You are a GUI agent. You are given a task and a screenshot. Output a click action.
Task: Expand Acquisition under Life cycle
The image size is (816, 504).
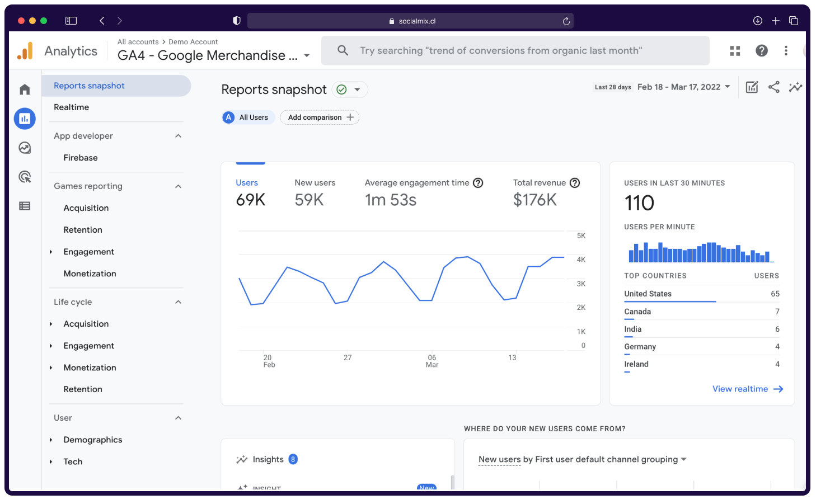(51, 324)
